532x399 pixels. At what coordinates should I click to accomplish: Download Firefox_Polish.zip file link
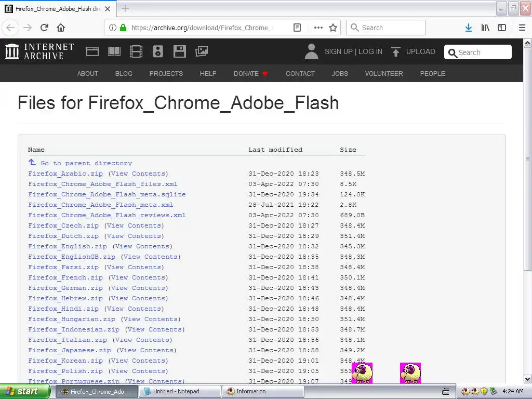click(65, 371)
